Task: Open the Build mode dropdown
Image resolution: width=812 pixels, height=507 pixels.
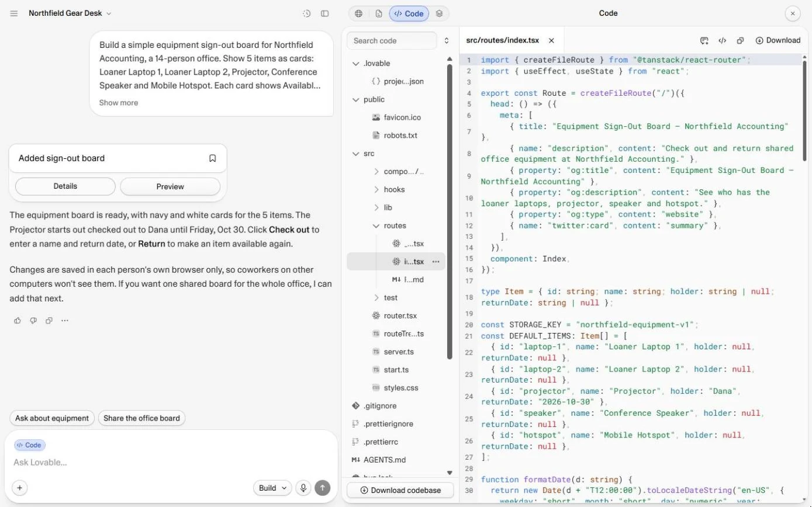Action: (x=272, y=488)
